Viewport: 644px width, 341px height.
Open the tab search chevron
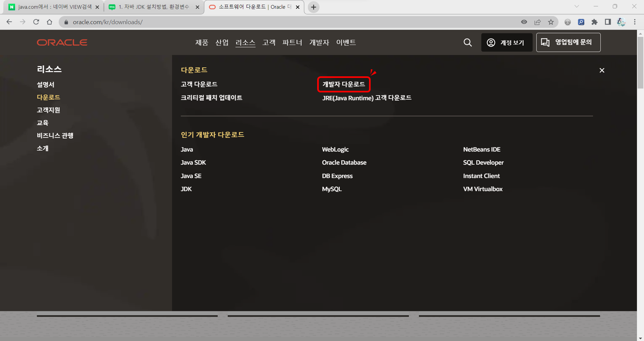pyautogui.click(x=576, y=6)
